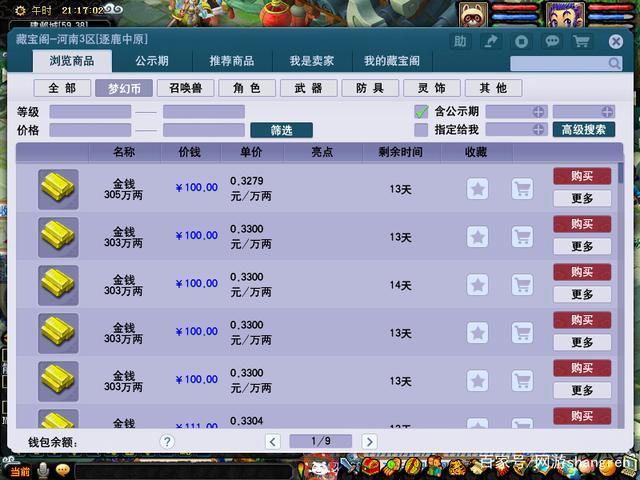Click the 筛选 filter button
The width and height of the screenshot is (640, 480).
click(x=282, y=130)
